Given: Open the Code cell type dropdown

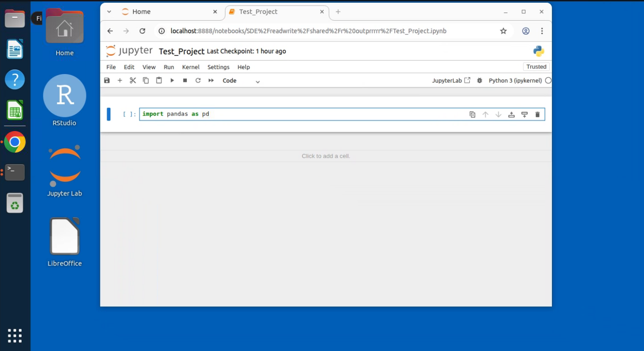Looking at the screenshot, I should coord(241,81).
